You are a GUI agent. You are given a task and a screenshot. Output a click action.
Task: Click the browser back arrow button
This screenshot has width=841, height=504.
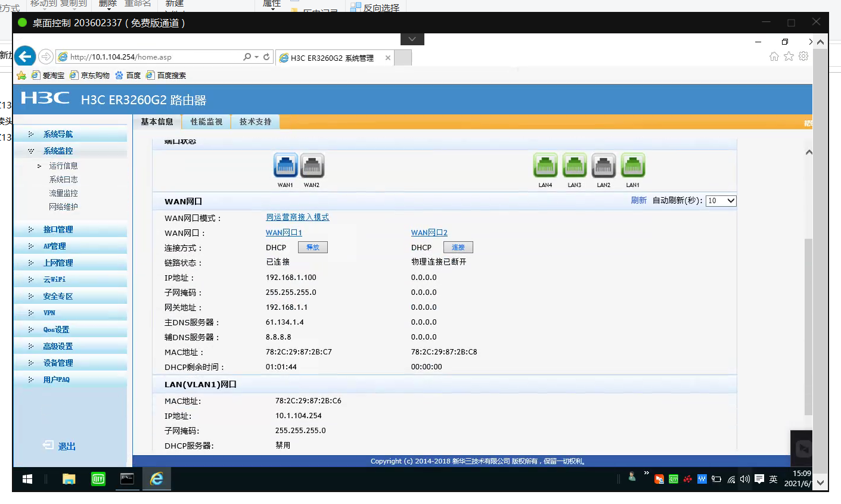25,57
